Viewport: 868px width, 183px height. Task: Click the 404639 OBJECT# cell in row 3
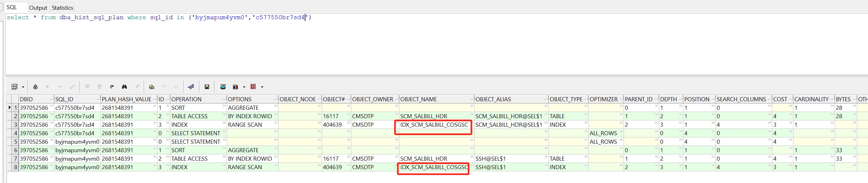[x=336, y=125]
